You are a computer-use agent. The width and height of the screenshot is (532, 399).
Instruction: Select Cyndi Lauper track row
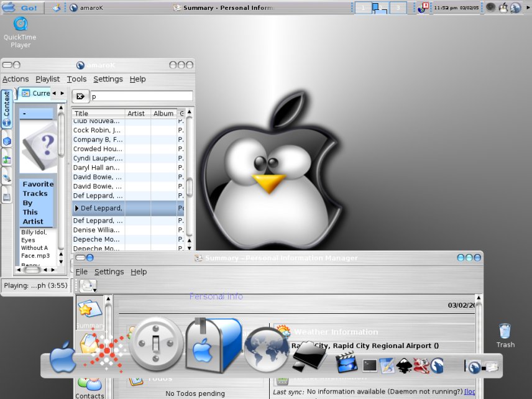128,158
